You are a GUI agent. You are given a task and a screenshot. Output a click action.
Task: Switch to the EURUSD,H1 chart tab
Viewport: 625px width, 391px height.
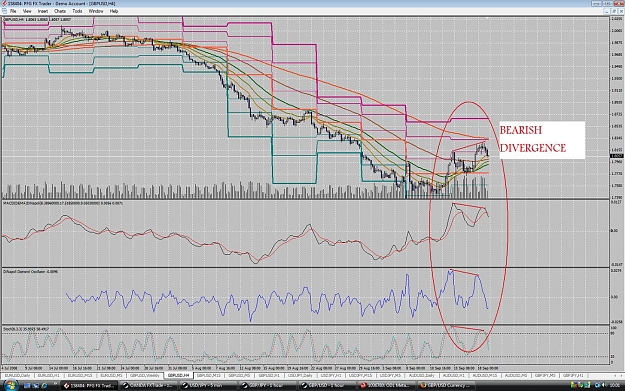click(x=49, y=375)
